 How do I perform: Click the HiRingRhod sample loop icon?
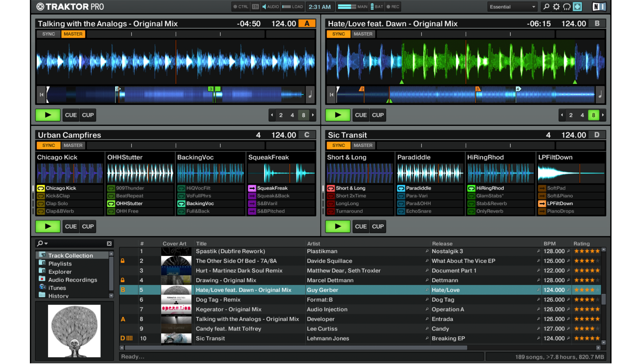coord(471,188)
